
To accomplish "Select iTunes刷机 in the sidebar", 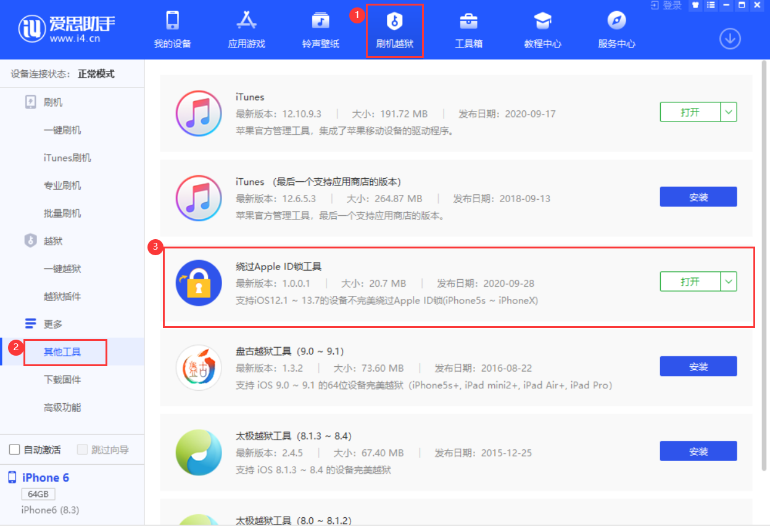I will (67, 158).
